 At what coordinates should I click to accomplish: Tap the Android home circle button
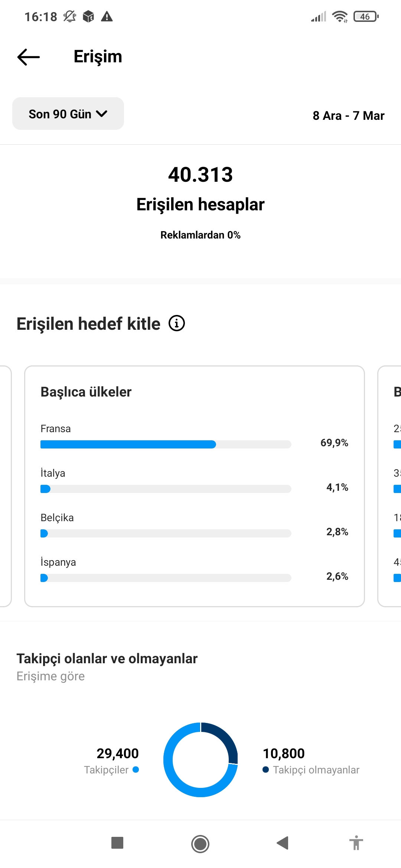point(200,844)
